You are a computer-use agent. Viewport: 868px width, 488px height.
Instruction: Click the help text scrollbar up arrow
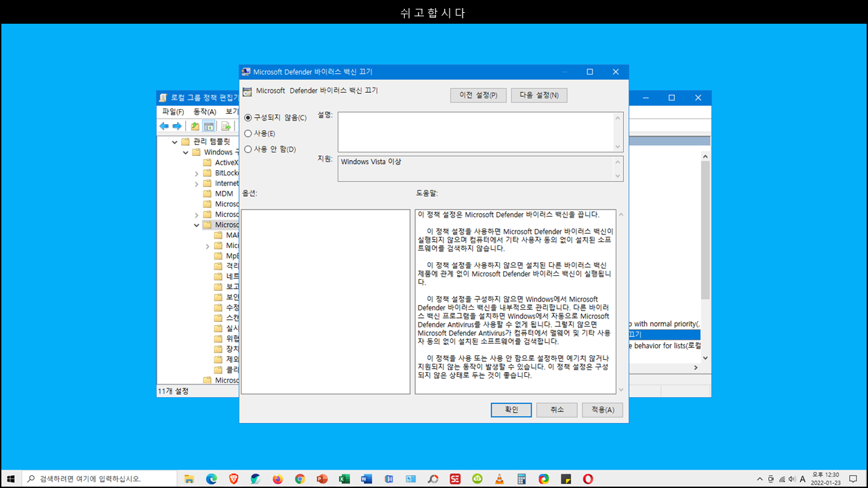[x=620, y=215]
